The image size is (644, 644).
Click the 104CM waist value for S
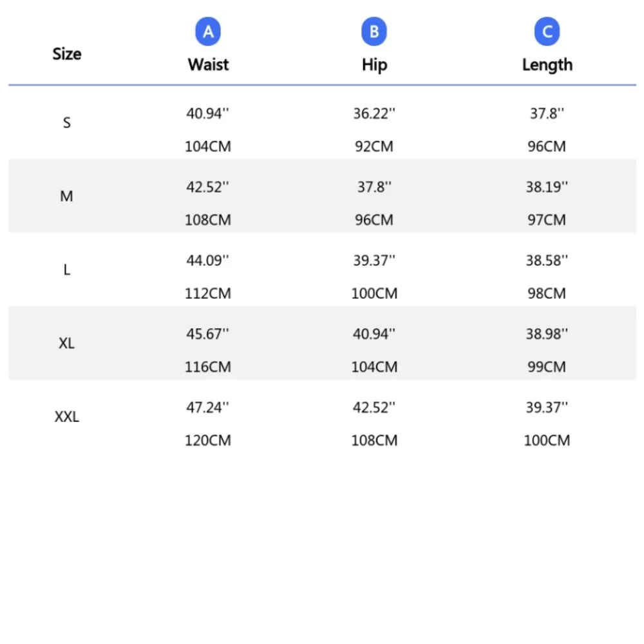click(208, 147)
